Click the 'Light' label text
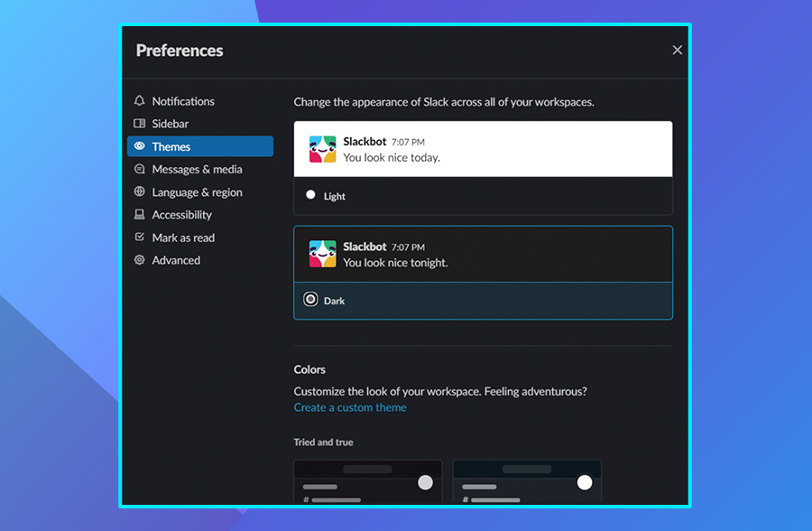This screenshot has height=531, width=812. [335, 196]
